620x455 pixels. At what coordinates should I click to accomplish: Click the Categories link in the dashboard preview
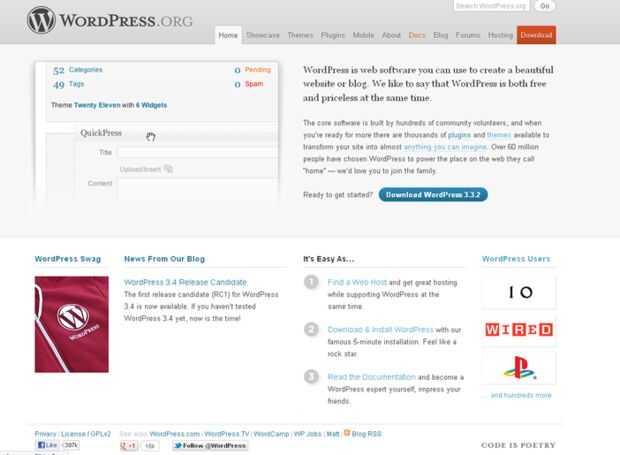(x=85, y=70)
